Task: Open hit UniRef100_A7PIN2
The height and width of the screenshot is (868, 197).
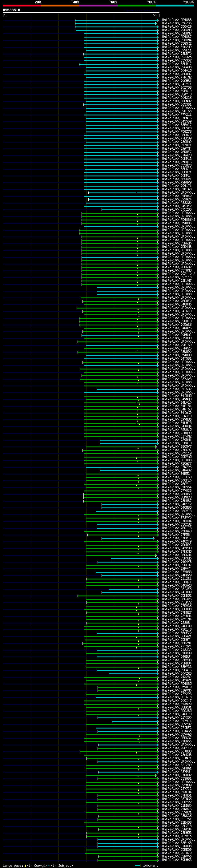Action: (177, 77)
